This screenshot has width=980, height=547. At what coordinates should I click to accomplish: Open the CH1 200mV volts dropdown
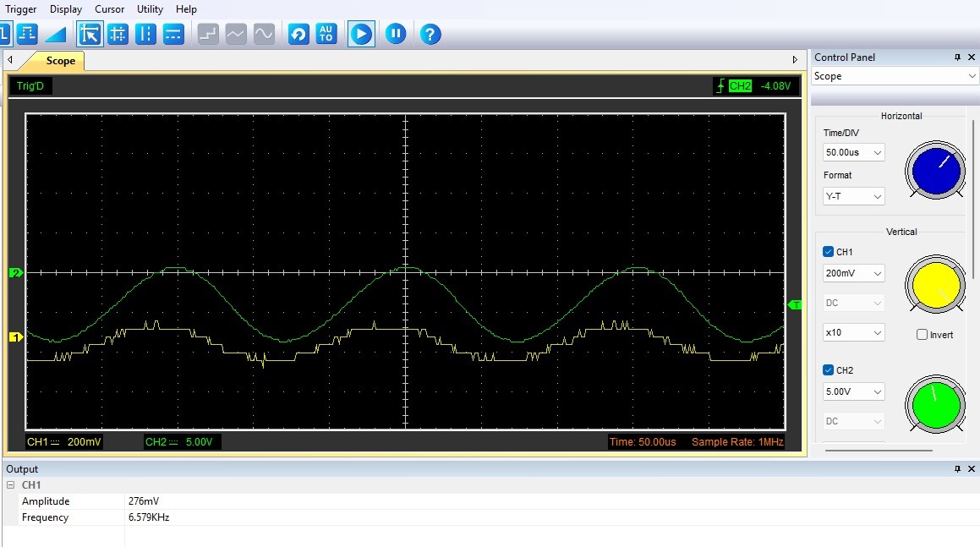tap(853, 273)
